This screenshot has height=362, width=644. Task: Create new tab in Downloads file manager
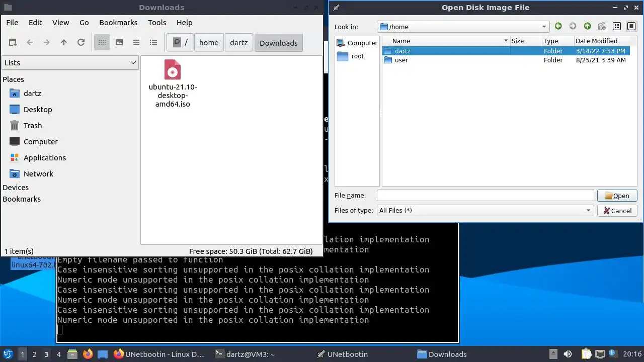point(13,43)
